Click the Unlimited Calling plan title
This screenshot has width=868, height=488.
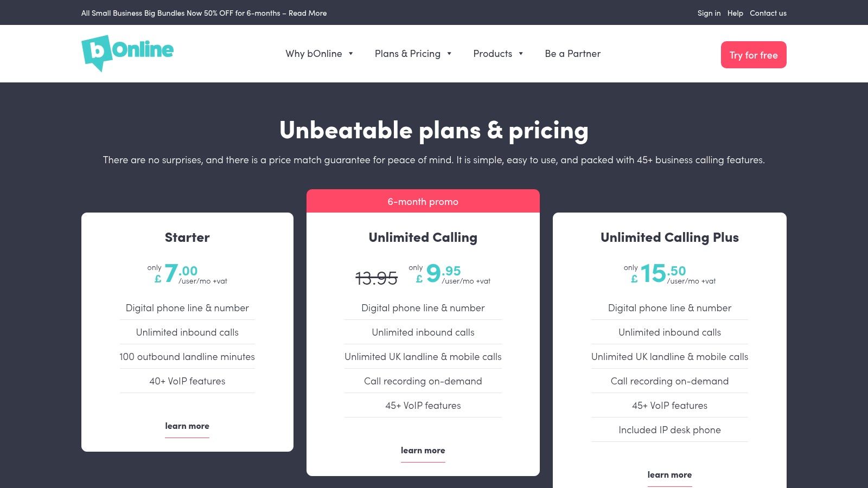[x=423, y=237]
